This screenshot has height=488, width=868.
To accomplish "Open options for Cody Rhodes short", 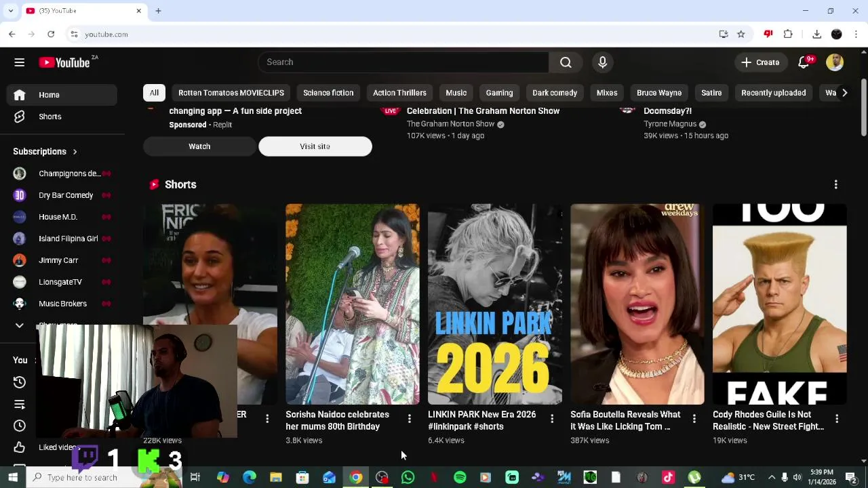I will (x=837, y=420).
